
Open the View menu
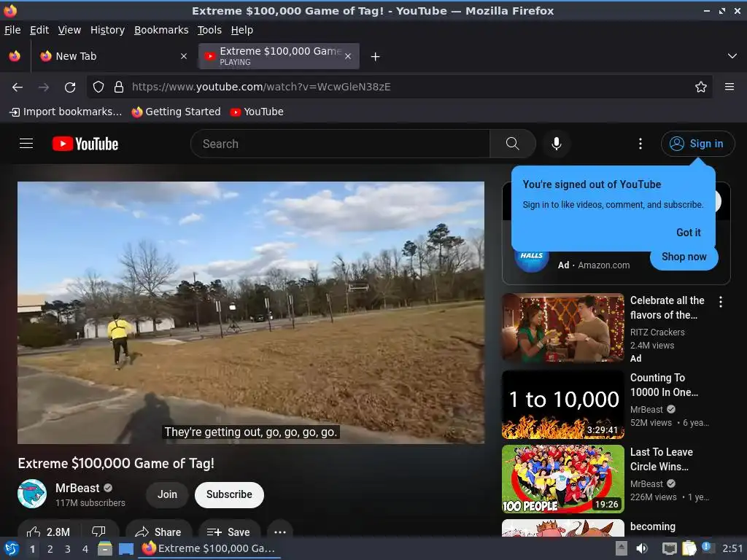(x=69, y=30)
